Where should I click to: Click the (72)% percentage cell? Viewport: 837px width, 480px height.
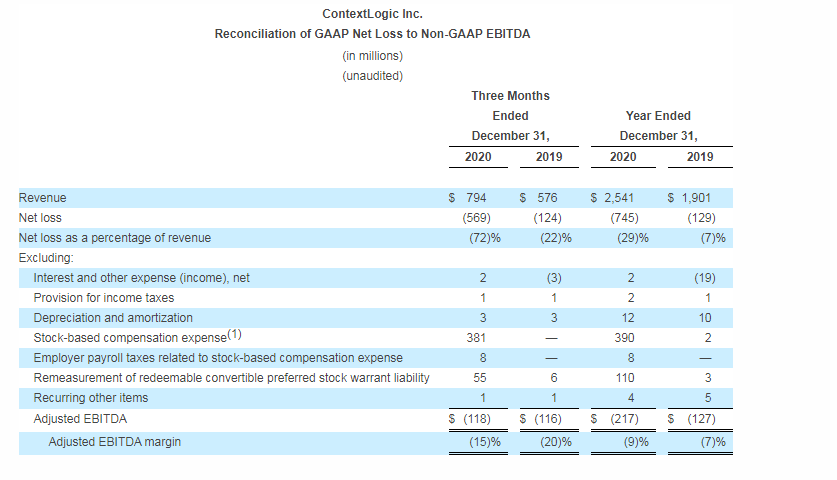[x=485, y=238]
